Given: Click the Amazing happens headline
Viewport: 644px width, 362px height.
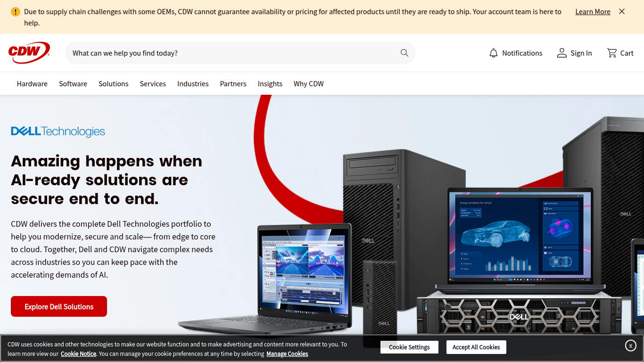Looking at the screenshot, I should [x=107, y=180].
